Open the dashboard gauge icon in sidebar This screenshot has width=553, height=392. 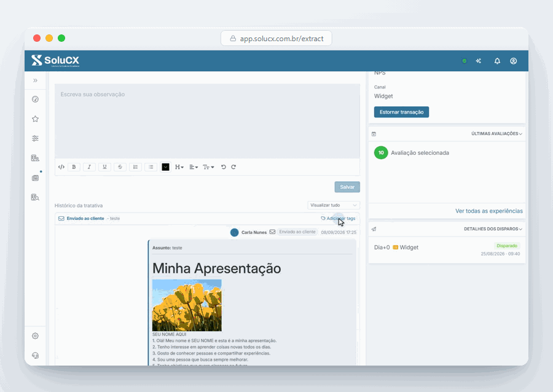pos(35,99)
